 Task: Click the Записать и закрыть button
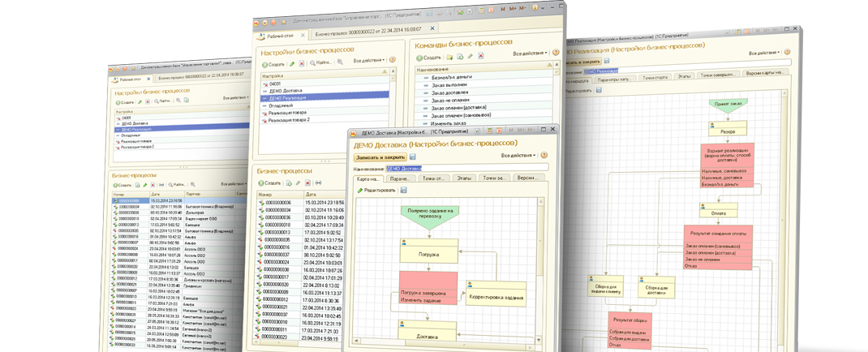[379, 156]
